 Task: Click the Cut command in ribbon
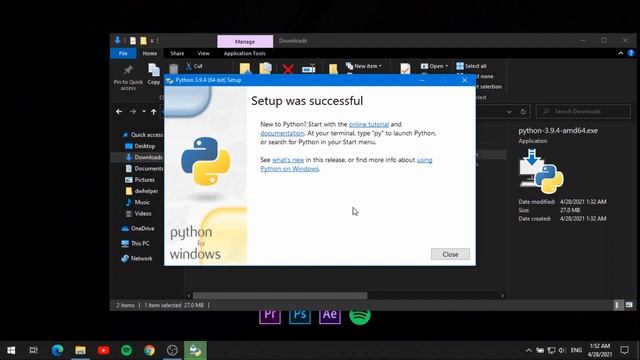(194, 66)
